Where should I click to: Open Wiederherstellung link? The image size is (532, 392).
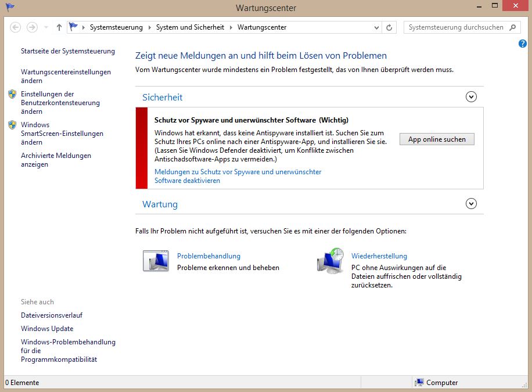379,256
